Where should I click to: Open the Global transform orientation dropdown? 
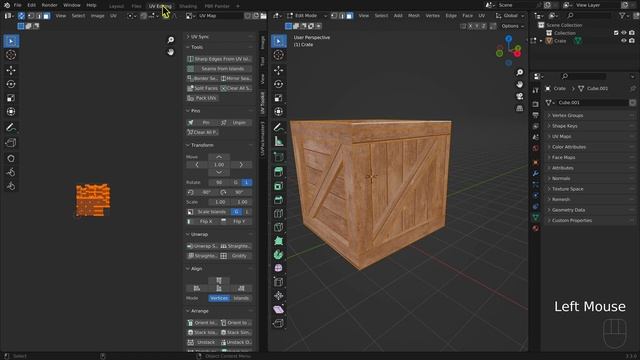(x=510, y=16)
